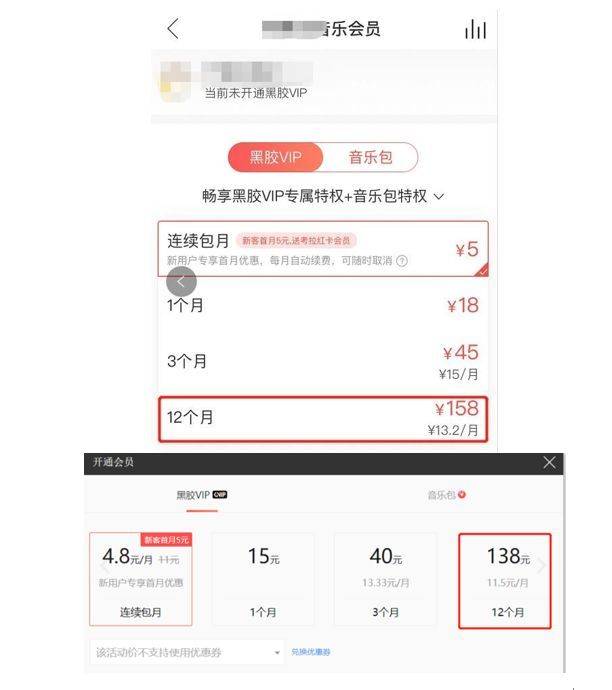Viewport: 612px width, 690px height.
Task: Switch toggle to 音乐包 pill
Action: (x=370, y=157)
